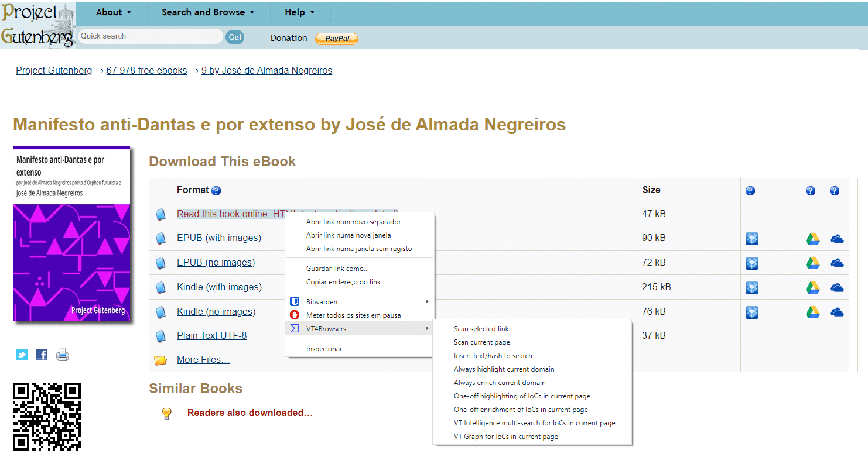The width and height of the screenshot is (868, 457).
Task: Click the printer icon
Action: coord(63,355)
